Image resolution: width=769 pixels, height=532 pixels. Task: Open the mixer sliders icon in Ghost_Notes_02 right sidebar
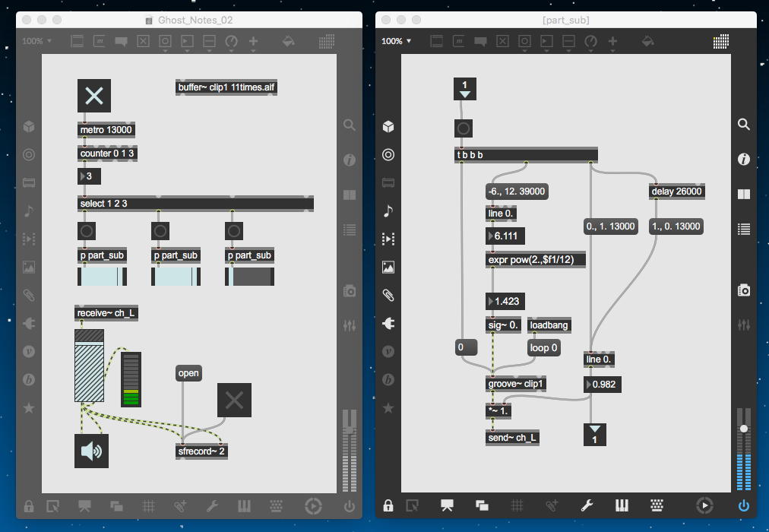pos(350,325)
